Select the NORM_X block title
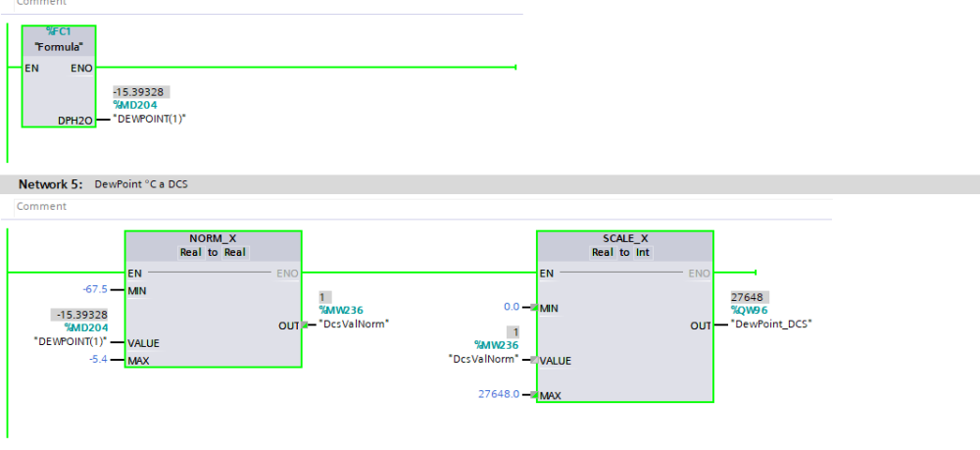Viewport: 980px width, 450px height. click(213, 238)
